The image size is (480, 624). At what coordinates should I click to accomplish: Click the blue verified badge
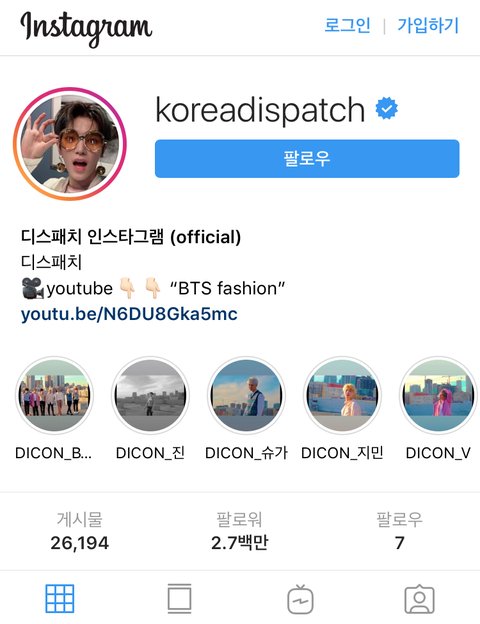tap(386, 108)
